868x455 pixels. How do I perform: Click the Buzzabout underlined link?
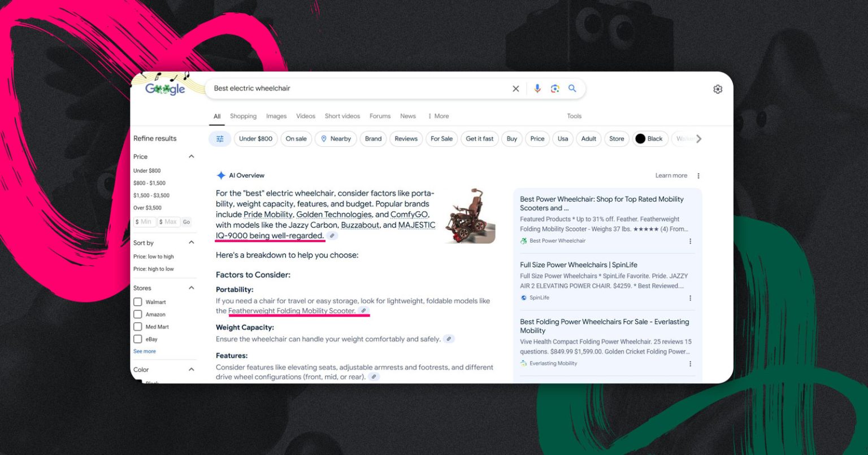(x=360, y=225)
